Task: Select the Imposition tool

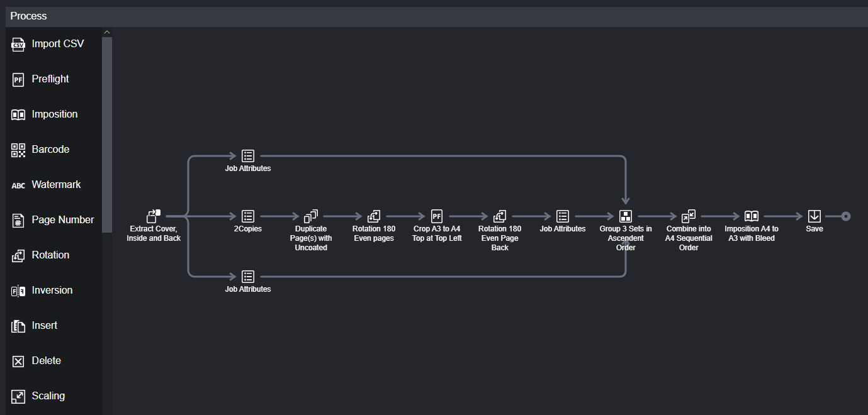Action: (x=54, y=114)
